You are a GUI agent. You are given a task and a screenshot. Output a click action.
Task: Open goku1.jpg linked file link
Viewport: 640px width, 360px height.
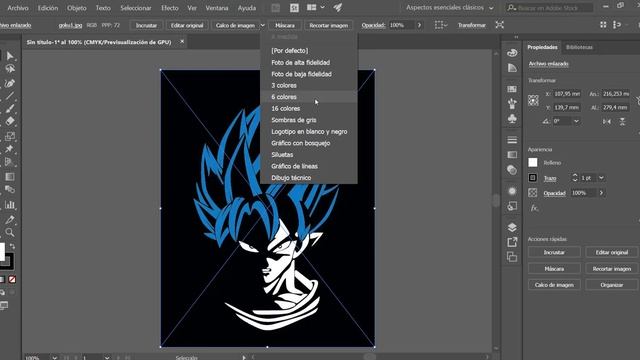[x=70, y=25]
